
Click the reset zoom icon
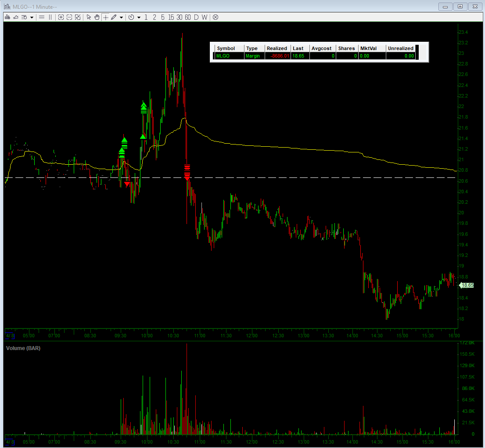tap(78, 17)
